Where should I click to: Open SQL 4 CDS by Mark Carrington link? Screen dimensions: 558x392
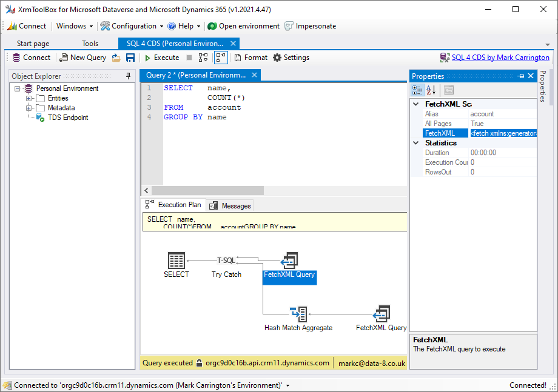coord(500,58)
